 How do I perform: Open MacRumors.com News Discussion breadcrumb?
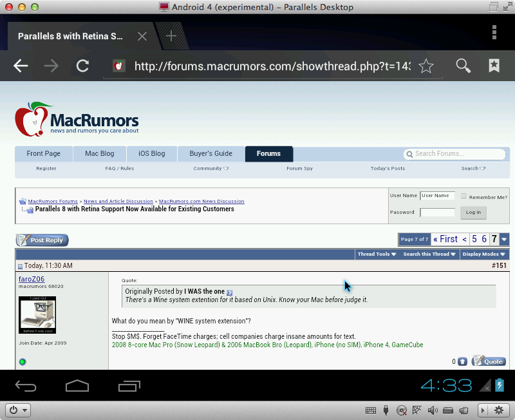pyautogui.click(x=201, y=201)
